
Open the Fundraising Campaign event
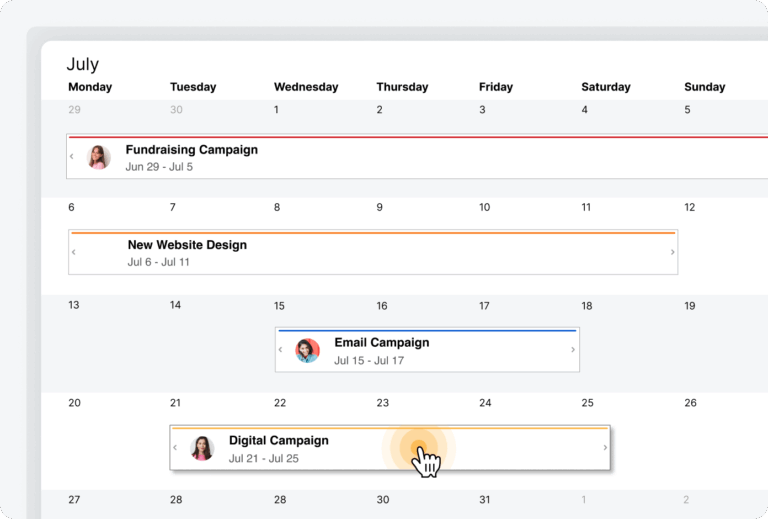(x=417, y=156)
